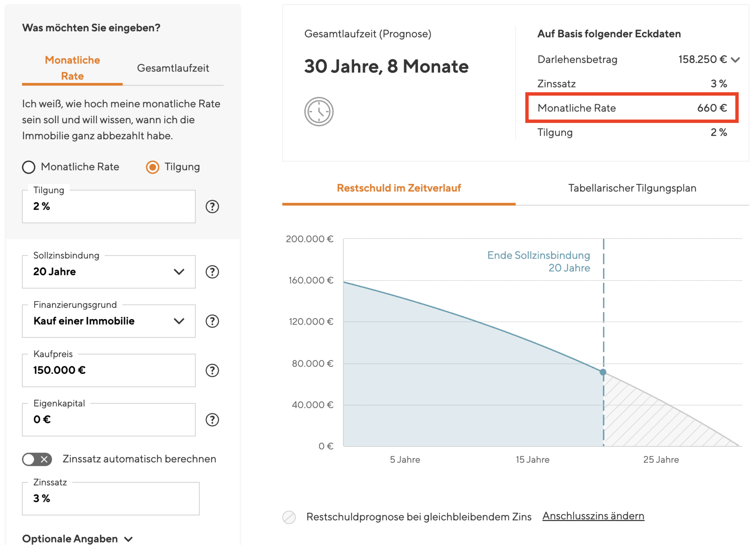Viewport: 756px width, 545px height.
Task: Click help icon next to Kaufpreis field
Action: 212,370
